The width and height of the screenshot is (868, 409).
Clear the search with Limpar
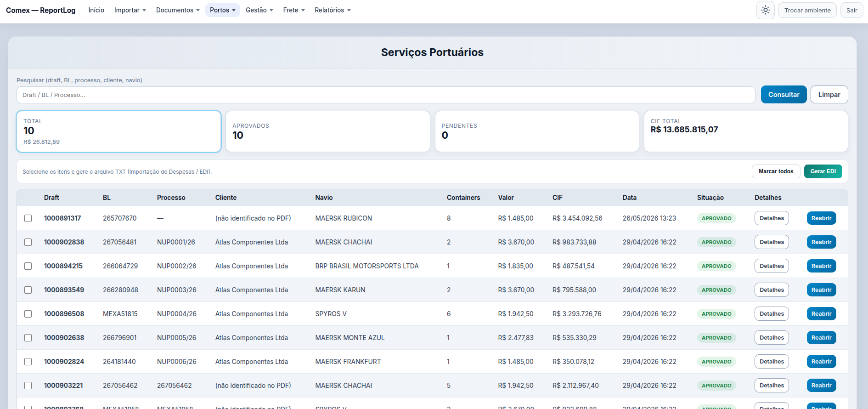[x=829, y=95]
